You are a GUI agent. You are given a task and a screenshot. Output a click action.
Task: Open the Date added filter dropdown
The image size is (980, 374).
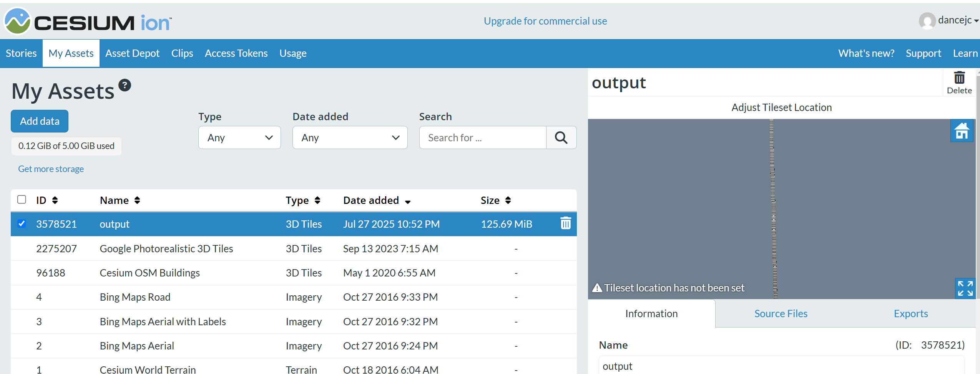tap(350, 137)
